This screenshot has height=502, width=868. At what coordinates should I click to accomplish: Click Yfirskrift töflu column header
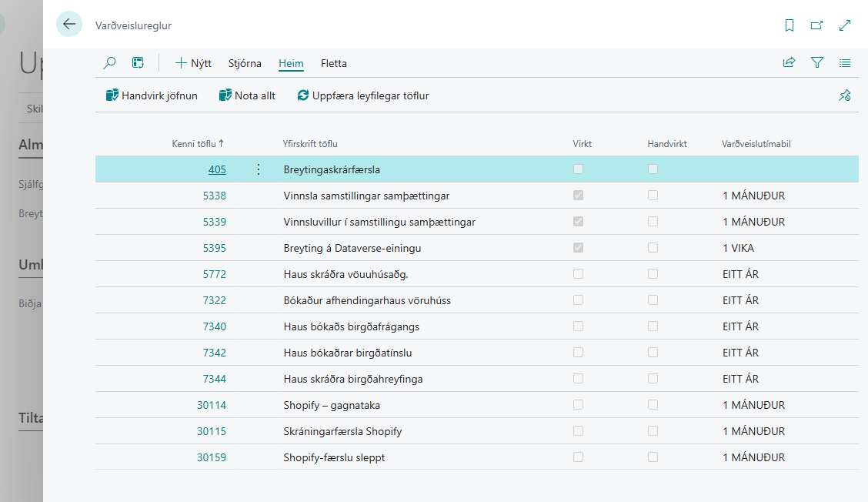pyautogui.click(x=310, y=143)
